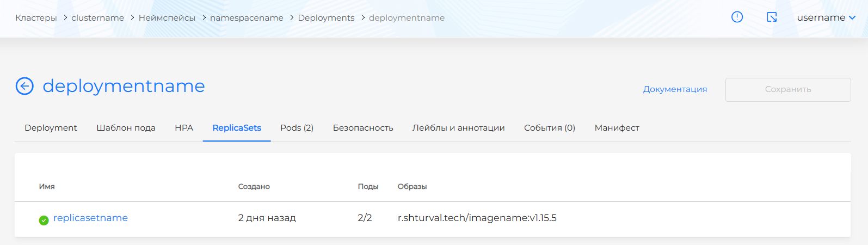Click the back arrow next to deploymentname
Screen dimensions: 868x245
(x=24, y=86)
